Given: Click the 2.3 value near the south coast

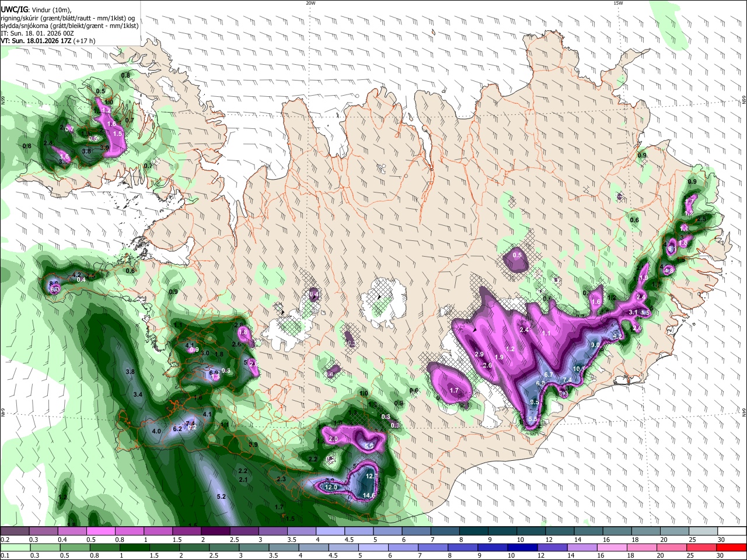Looking at the screenshot, I should [x=281, y=479].
